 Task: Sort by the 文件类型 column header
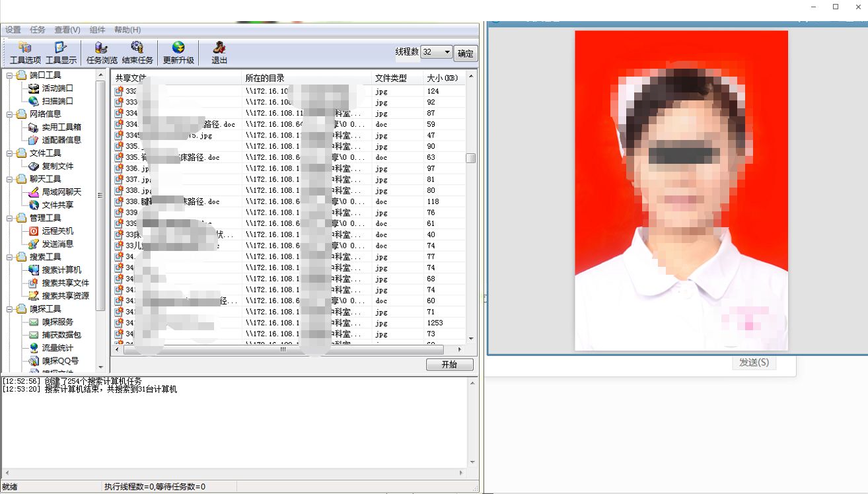391,78
